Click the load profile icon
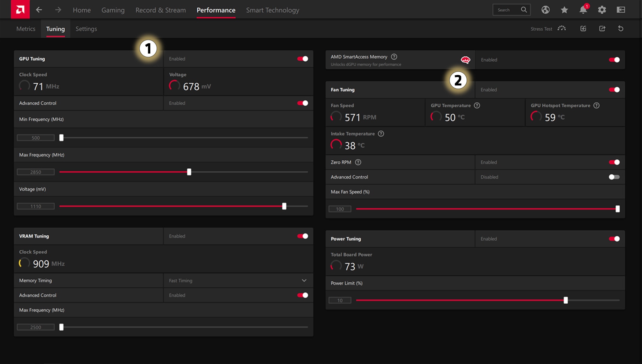The height and width of the screenshot is (364, 642). [583, 28]
